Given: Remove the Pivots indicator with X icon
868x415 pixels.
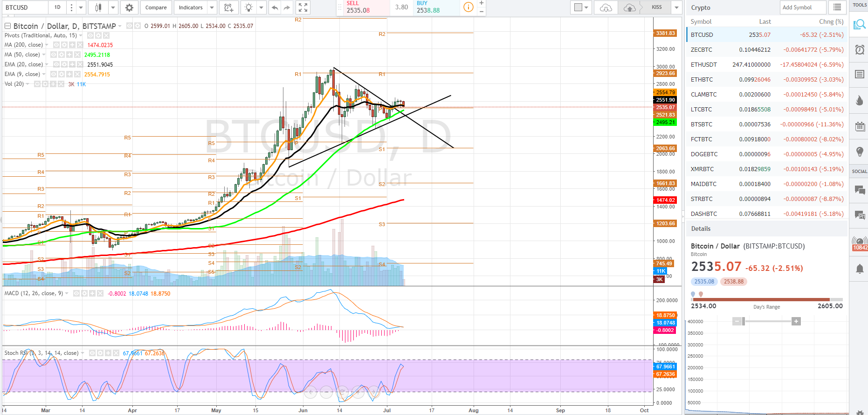Looking at the screenshot, I should tap(106, 35).
